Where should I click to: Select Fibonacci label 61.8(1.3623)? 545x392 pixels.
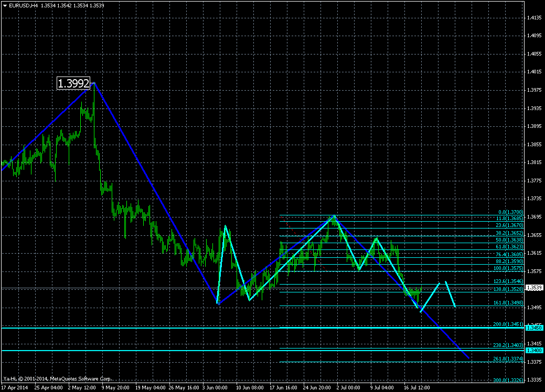pyautogui.click(x=509, y=247)
